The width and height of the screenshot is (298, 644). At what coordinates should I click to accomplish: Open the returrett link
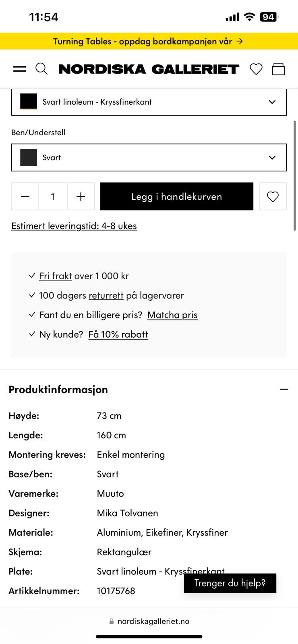106,295
